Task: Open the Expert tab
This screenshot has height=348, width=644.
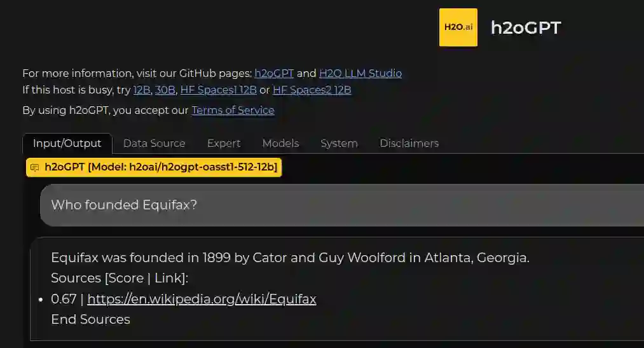Action: 224,144
